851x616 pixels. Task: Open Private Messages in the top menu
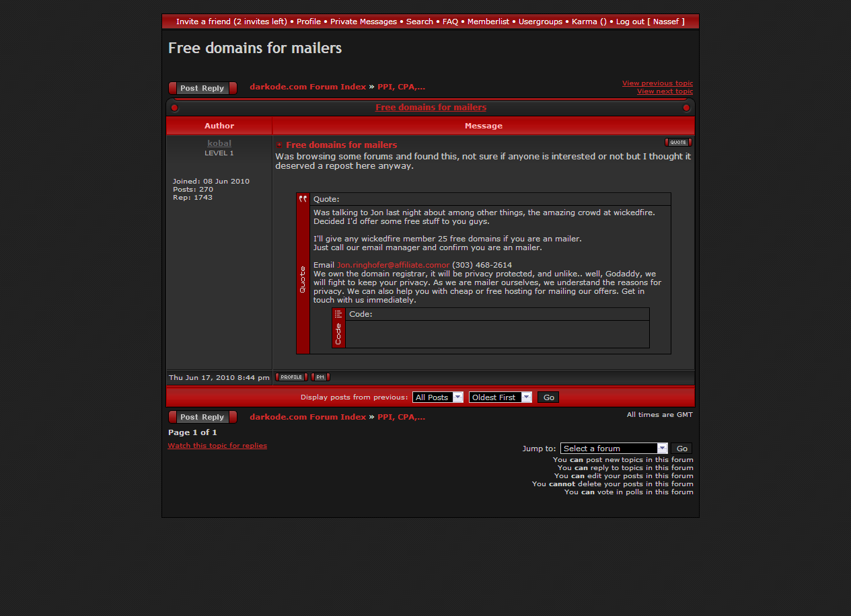pos(363,22)
